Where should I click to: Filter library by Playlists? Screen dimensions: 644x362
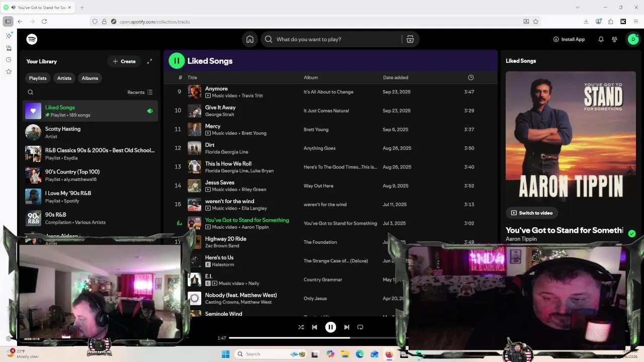pyautogui.click(x=38, y=78)
